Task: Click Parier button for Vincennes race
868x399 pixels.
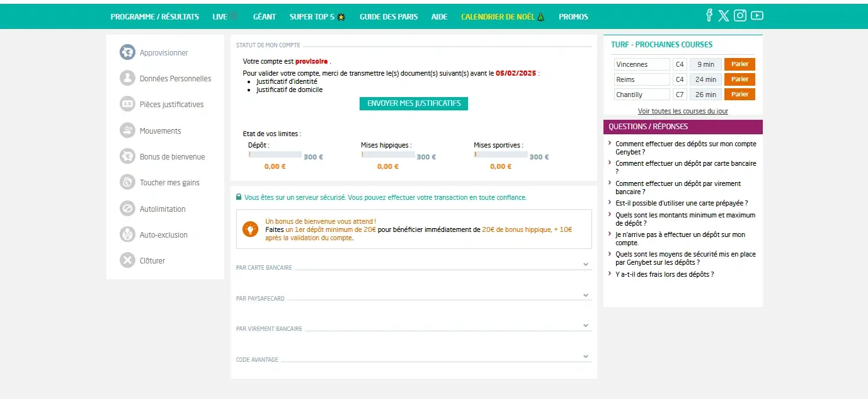Action: tap(740, 64)
